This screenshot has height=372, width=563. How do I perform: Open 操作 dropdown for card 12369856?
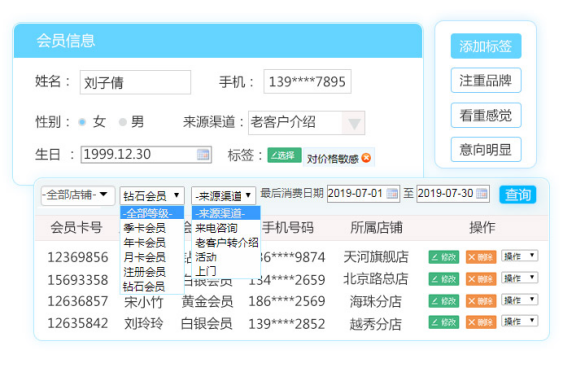tap(520, 256)
